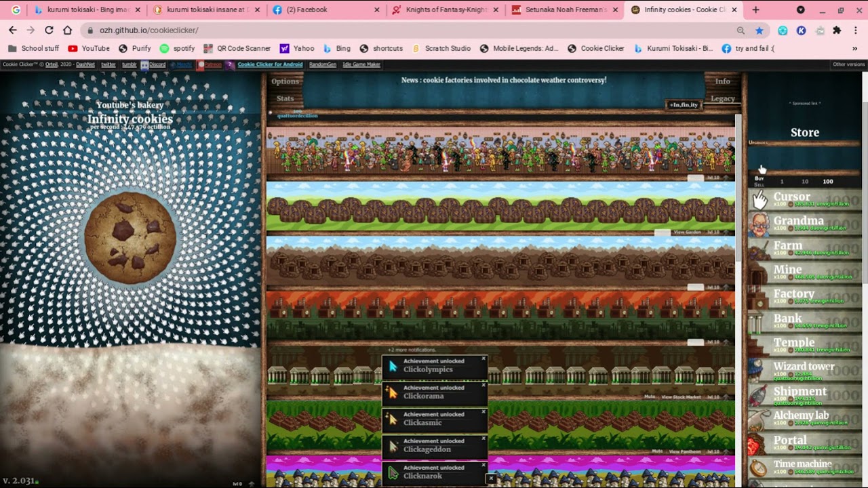Open the RandomGen link

[x=323, y=64]
